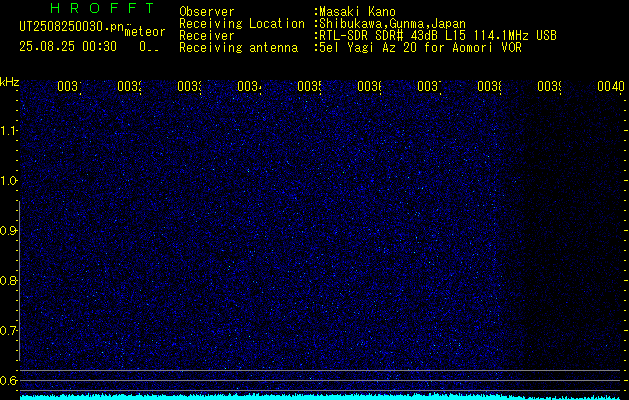Click the 0032 time marker
629x400 pixels.
point(129,87)
